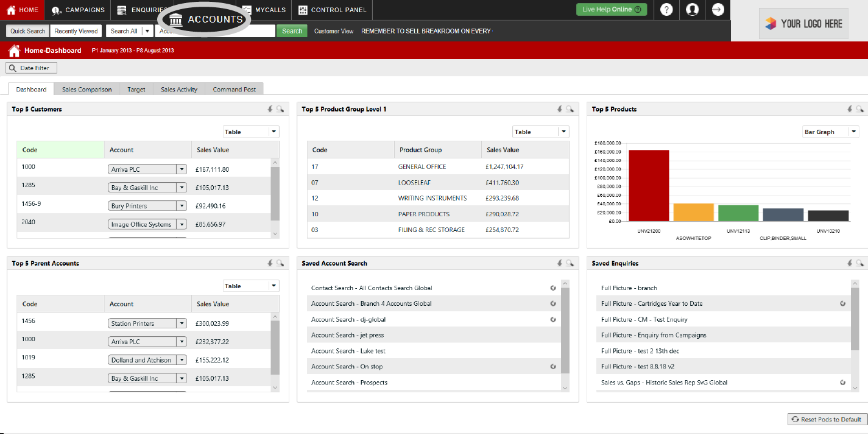
Task: Go to the Home menu item
Action: coord(23,10)
